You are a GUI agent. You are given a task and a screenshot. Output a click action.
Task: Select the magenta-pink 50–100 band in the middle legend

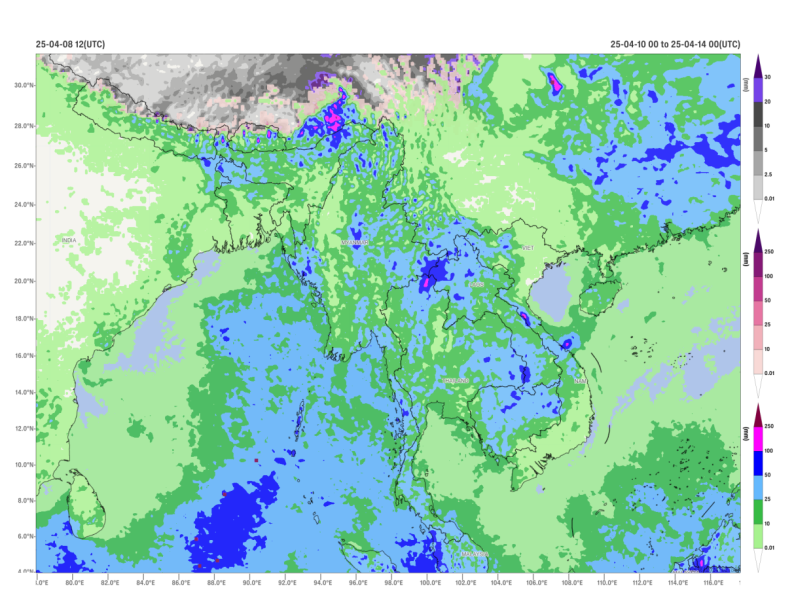tap(758, 289)
